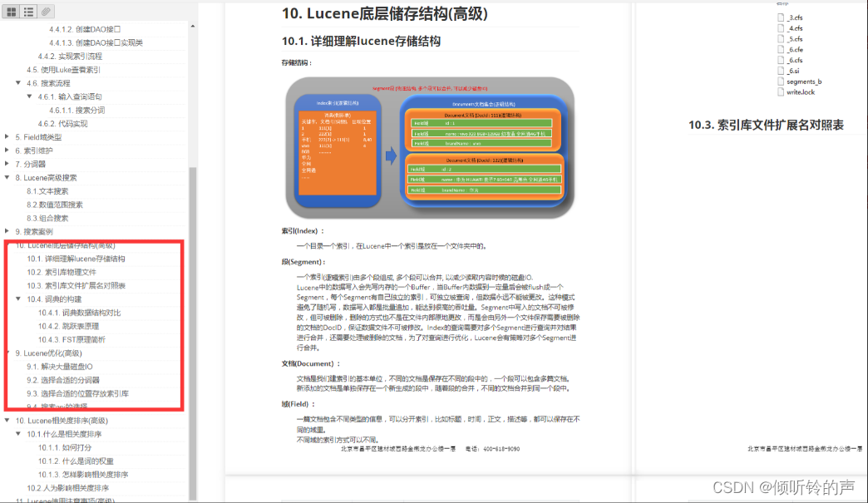868x503 pixels.
Task: Go to 10.2.人为影响相关度排序
Action: (x=68, y=488)
